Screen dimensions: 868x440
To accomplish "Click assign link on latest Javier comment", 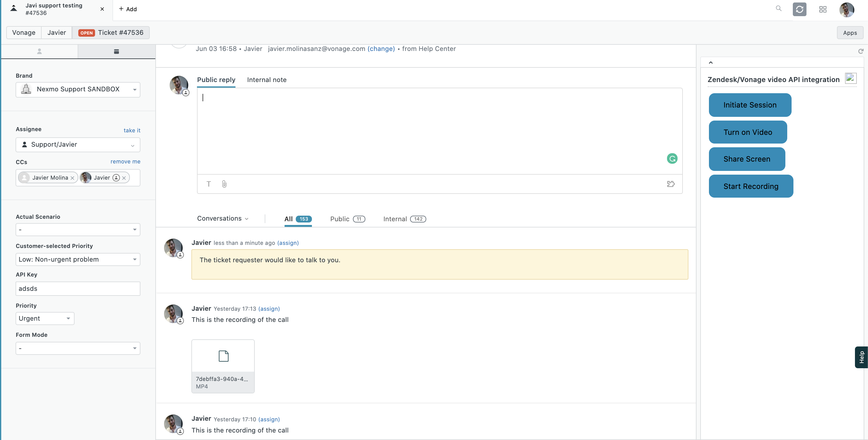I will (x=288, y=243).
